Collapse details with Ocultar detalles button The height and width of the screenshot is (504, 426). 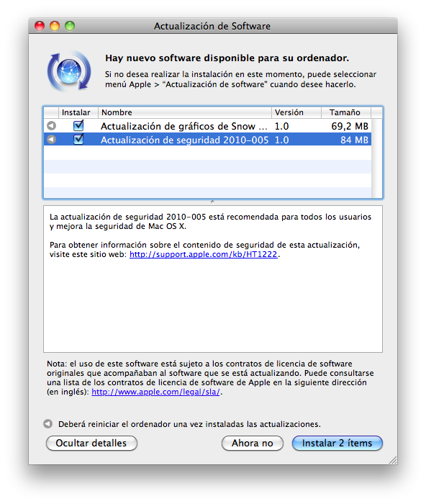tap(91, 443)
